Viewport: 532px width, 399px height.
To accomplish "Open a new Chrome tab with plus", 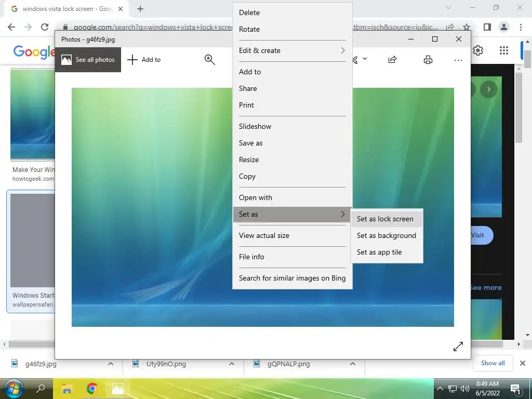I will tap(140, 9).
